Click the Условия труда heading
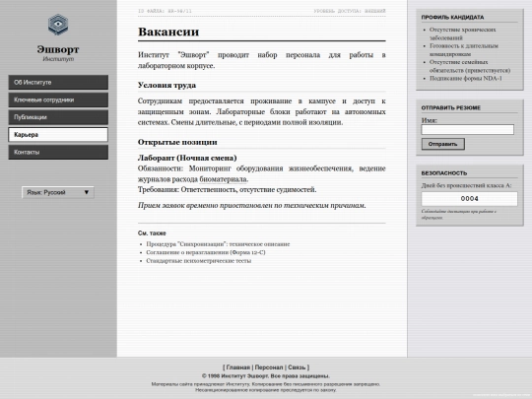532x399 pixels. [x=166, y=85]
